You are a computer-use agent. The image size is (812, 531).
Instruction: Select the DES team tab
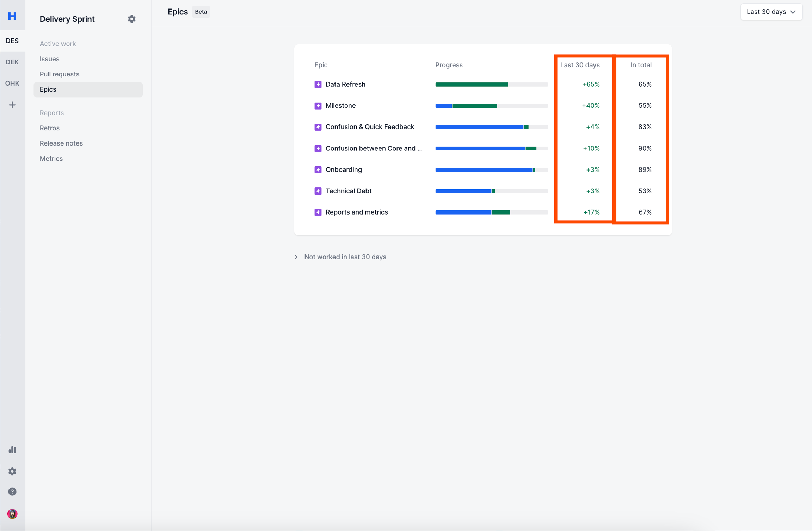(12, 41)
